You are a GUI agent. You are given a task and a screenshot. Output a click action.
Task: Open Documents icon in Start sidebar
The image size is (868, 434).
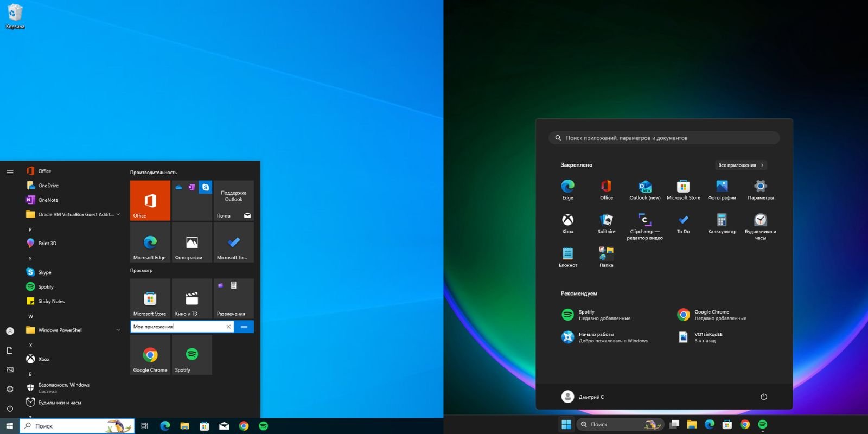[10, 350]
